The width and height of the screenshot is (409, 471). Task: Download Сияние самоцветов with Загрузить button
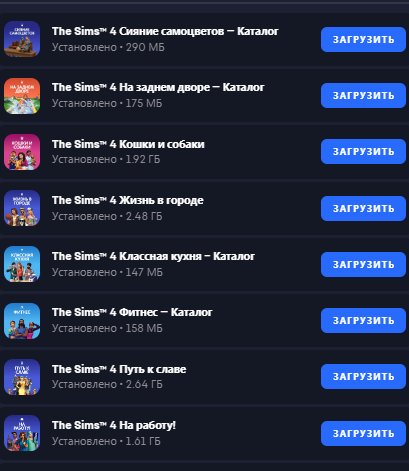pyautogui.click(x=363, y=39)
